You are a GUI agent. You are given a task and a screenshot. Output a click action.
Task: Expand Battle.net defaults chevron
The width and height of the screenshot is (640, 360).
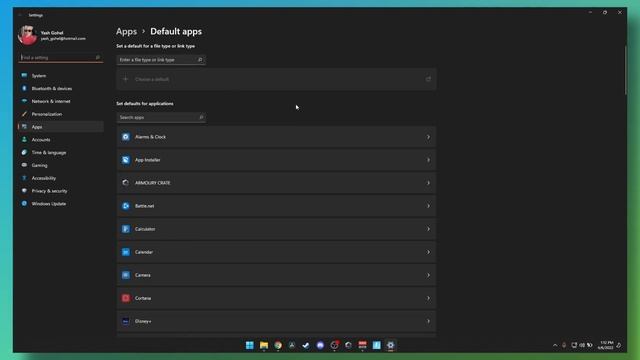coord(428,206)
